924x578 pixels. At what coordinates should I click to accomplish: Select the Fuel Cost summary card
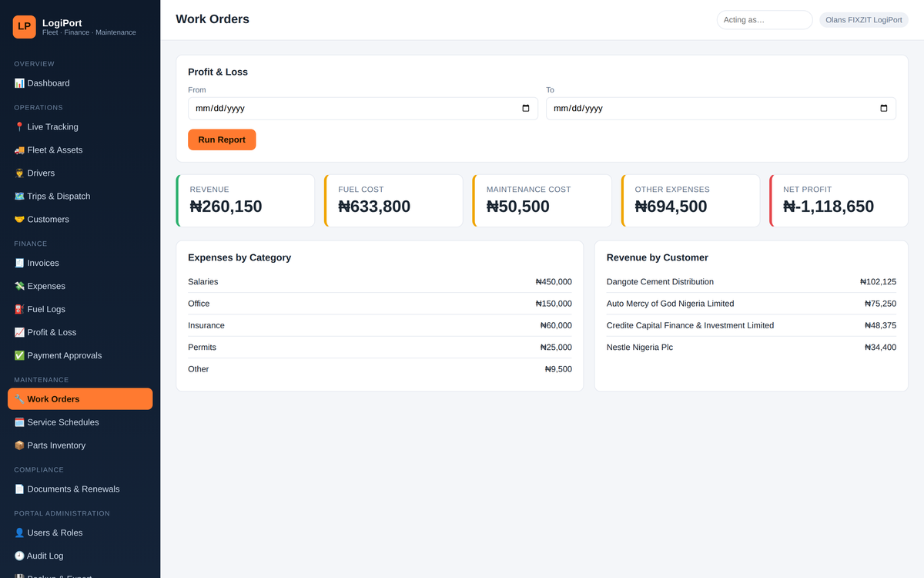(393, 200)
